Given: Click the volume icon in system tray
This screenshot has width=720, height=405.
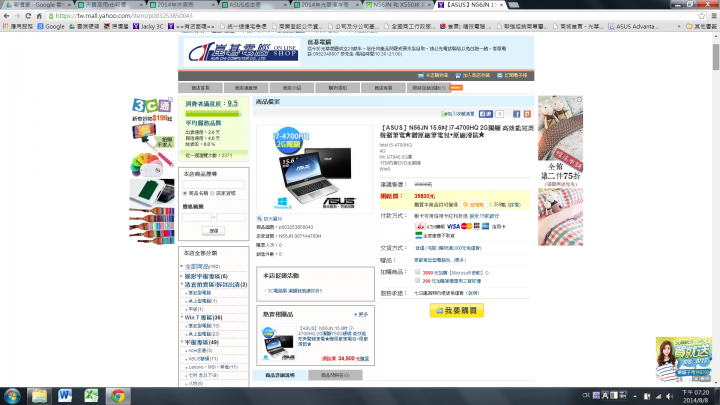Looking at the screenshot, I should pos(669,396).
